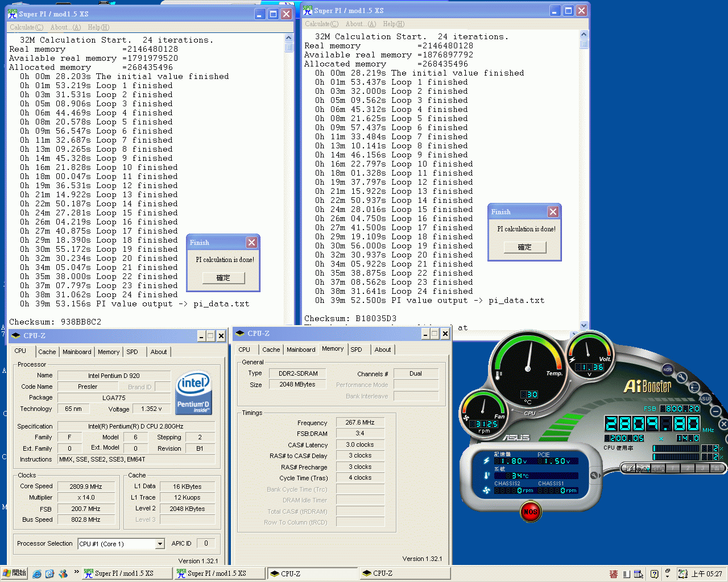Click the help question mark tray icon
This screenshot has width=728, height=582.
[654, 574]
